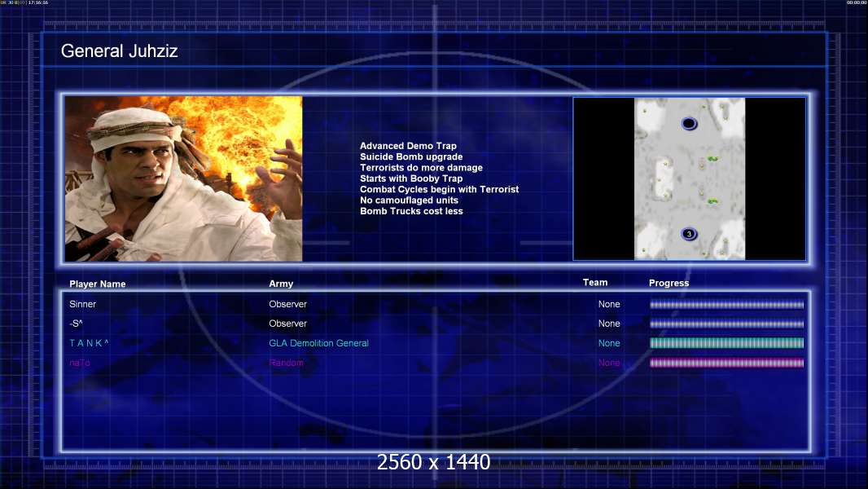Select player name -S^

(x=76, y=324)
